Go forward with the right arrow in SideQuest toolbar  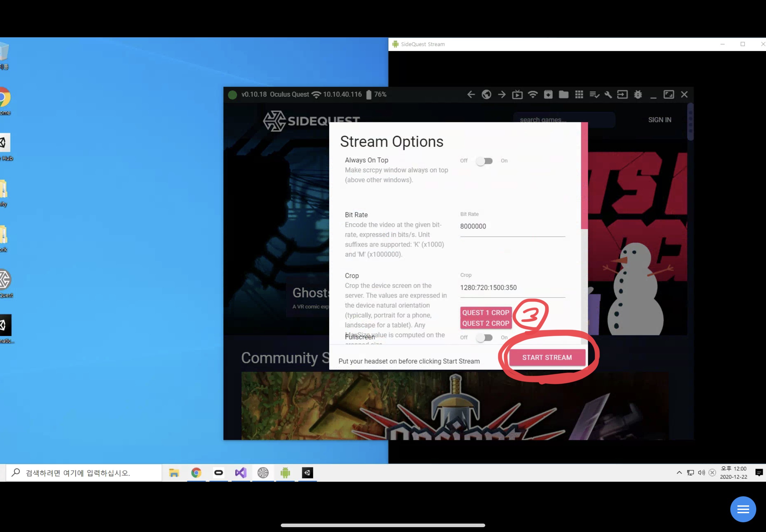(x=501, y=95)
